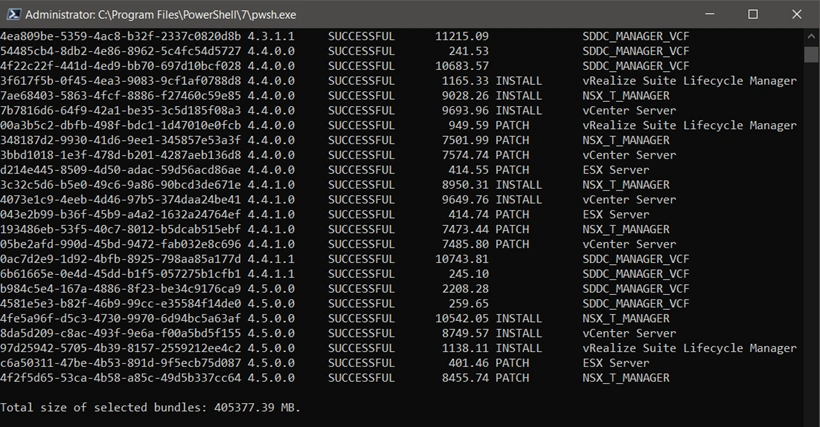
Task: Click size value 9649.76
Action: coord(465,200)
